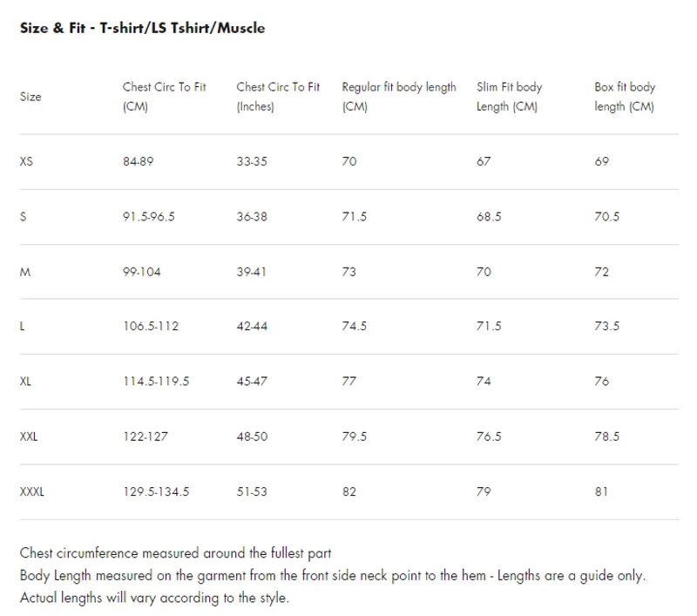This screenshot has height=616, width=697.
Task: Select Slim Fit body Length header
Action: [509, 97]
